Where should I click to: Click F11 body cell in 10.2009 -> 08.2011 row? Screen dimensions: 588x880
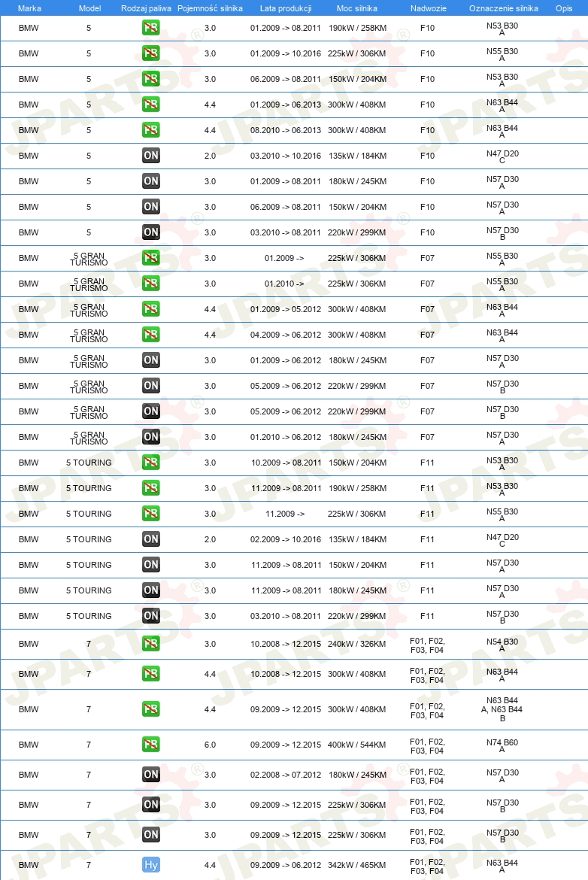tap(428, 463)
